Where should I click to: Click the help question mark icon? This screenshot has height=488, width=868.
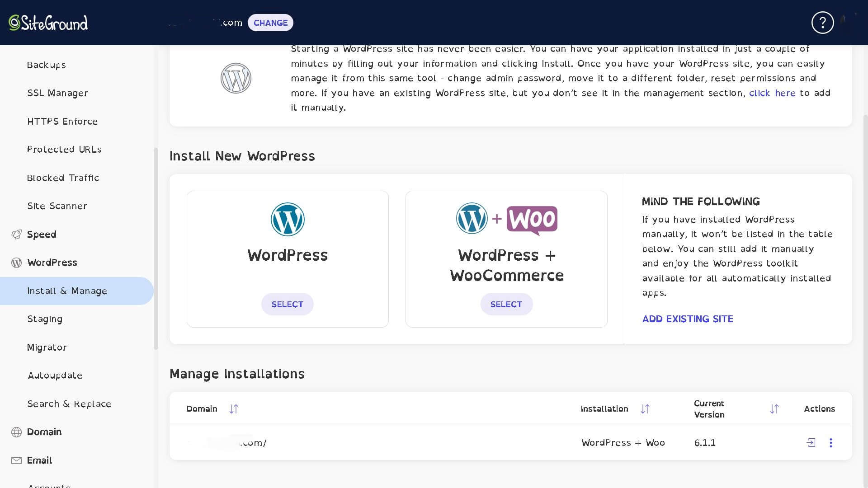822,23
